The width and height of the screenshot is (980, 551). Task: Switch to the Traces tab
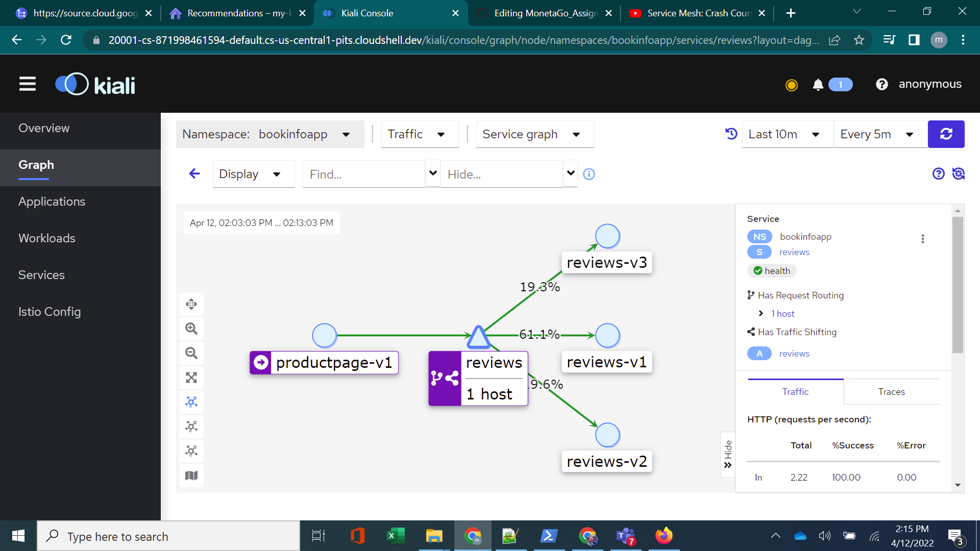pos(891,392)
